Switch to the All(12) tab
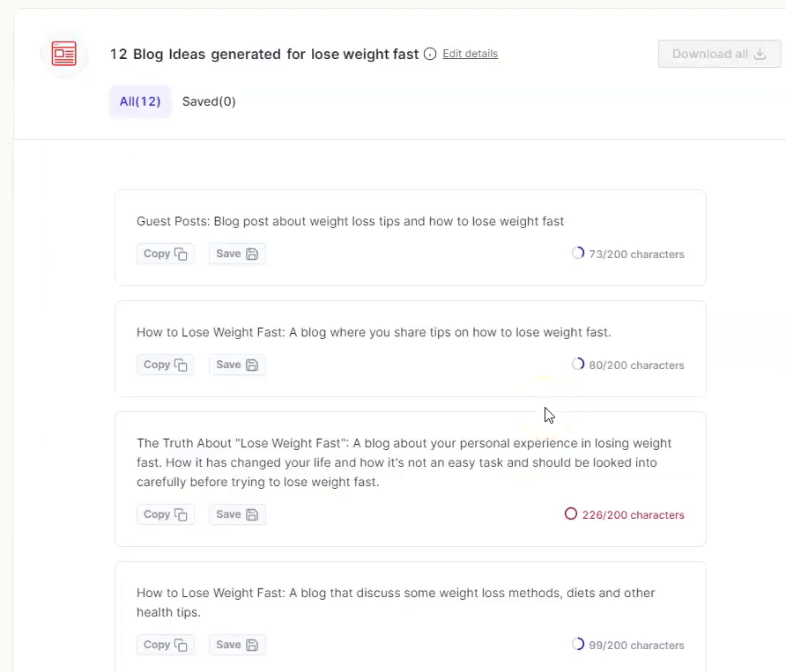 [x=140, y=101]
